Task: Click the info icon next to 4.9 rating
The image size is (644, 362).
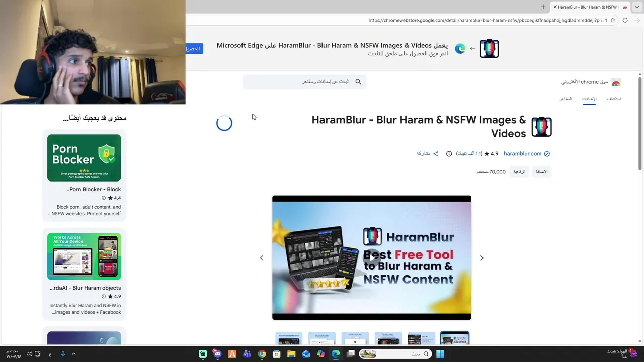Action: (104, 297)
